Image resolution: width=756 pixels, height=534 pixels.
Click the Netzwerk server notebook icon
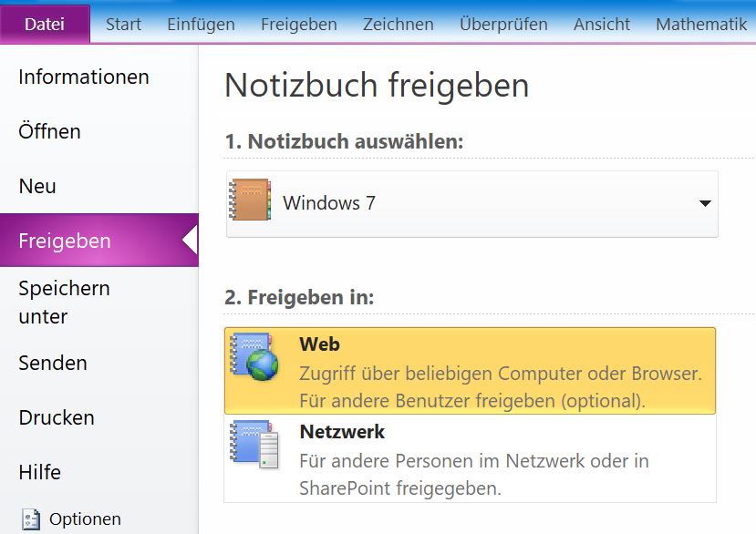coord(254,445)
